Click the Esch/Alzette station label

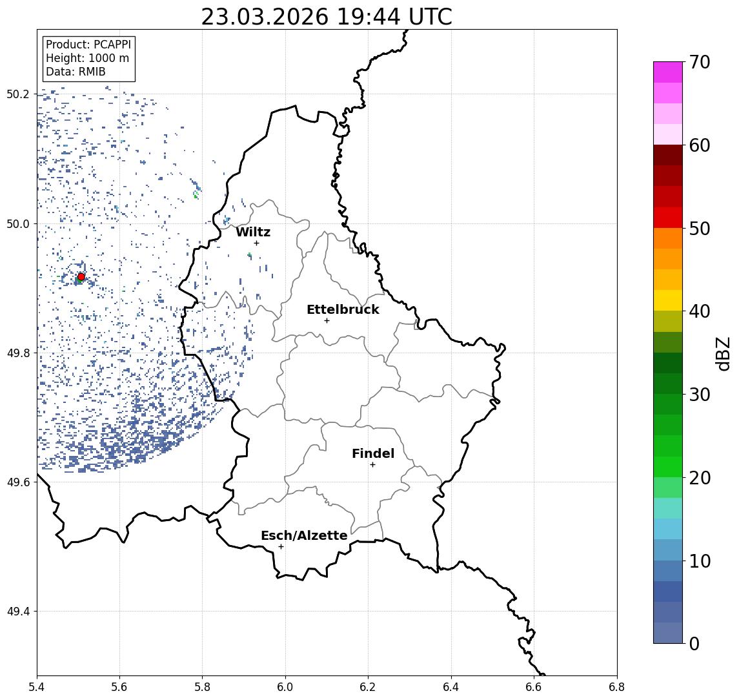pos(304,535)
